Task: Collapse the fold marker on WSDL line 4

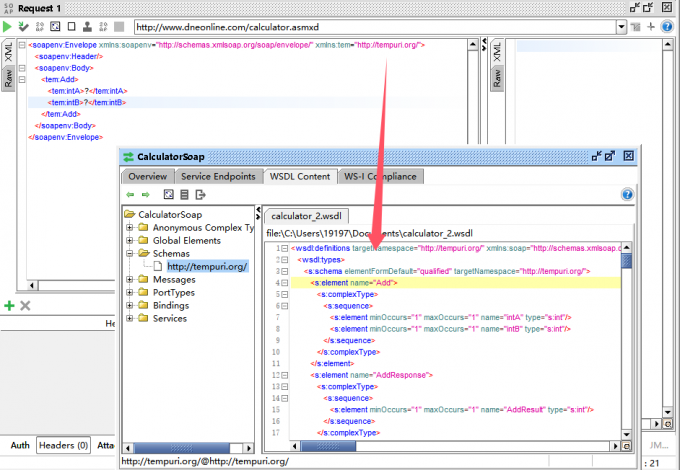Action: tap(284, 283)
